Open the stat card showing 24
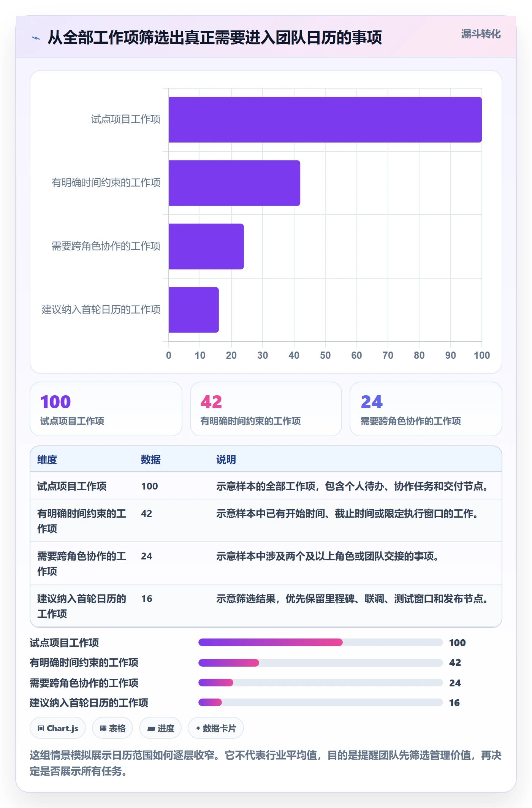This screenshot has height=808, width=532. 426,409
